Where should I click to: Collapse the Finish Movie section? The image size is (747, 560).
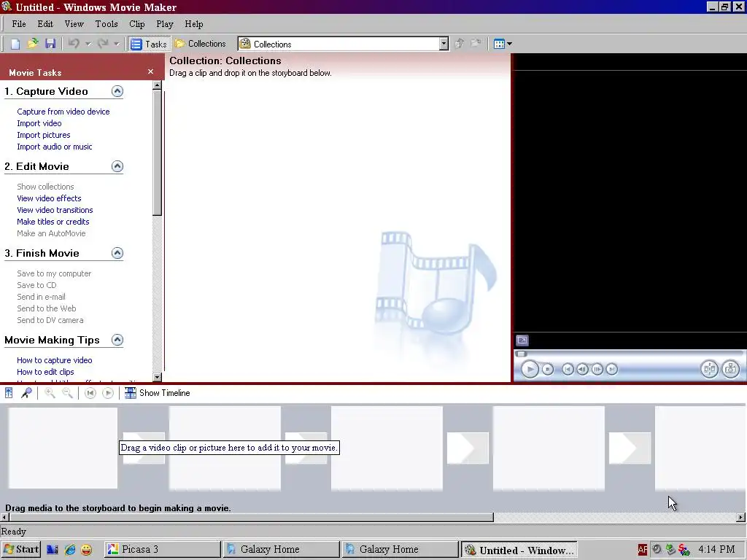coord(117,253)
